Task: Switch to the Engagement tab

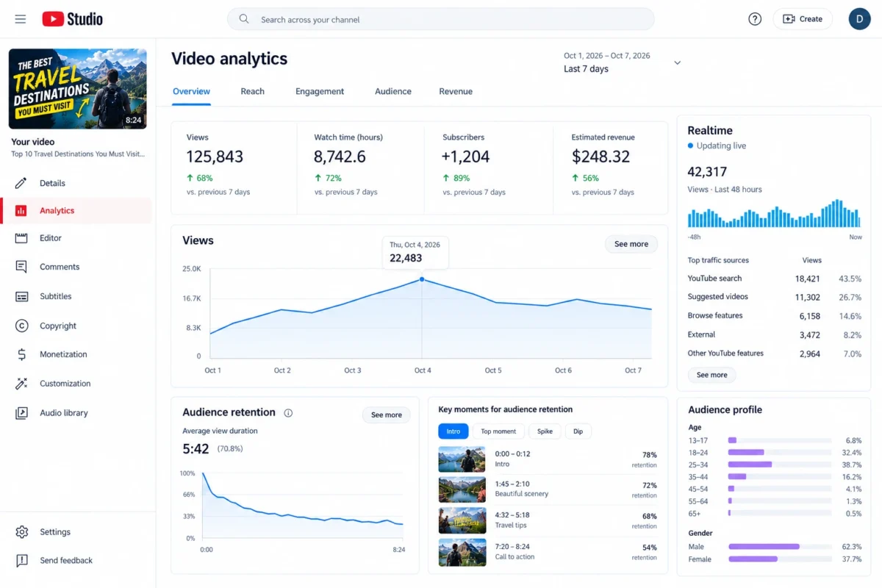Action: pyautogui.click(x=320, y=92)
